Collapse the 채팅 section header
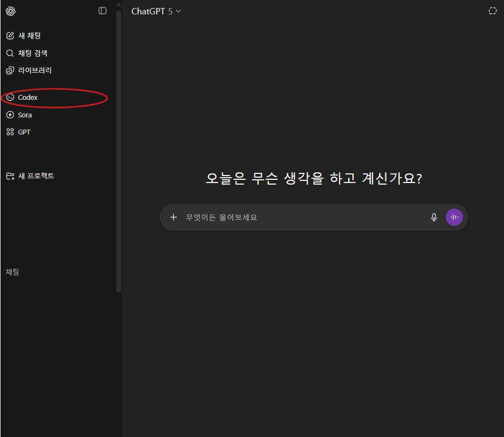Viewport: 504px width, 437px height. pyautogui.click(x=13, y=272)
